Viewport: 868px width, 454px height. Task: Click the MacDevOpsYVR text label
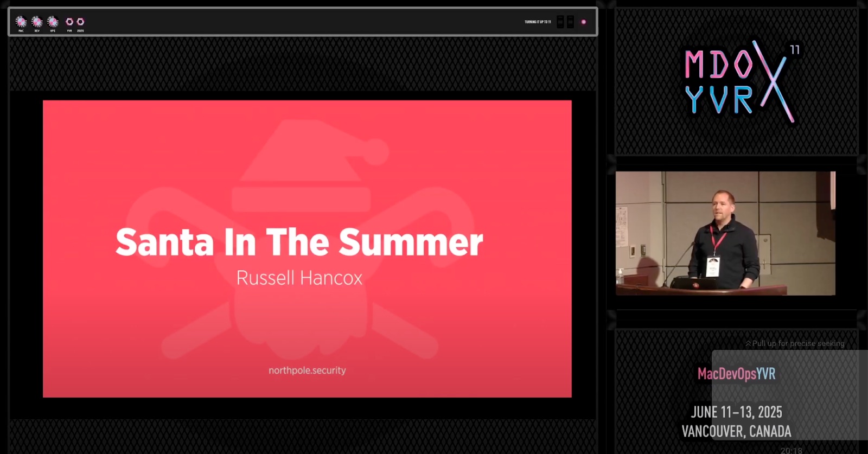[x=736, y=374]
